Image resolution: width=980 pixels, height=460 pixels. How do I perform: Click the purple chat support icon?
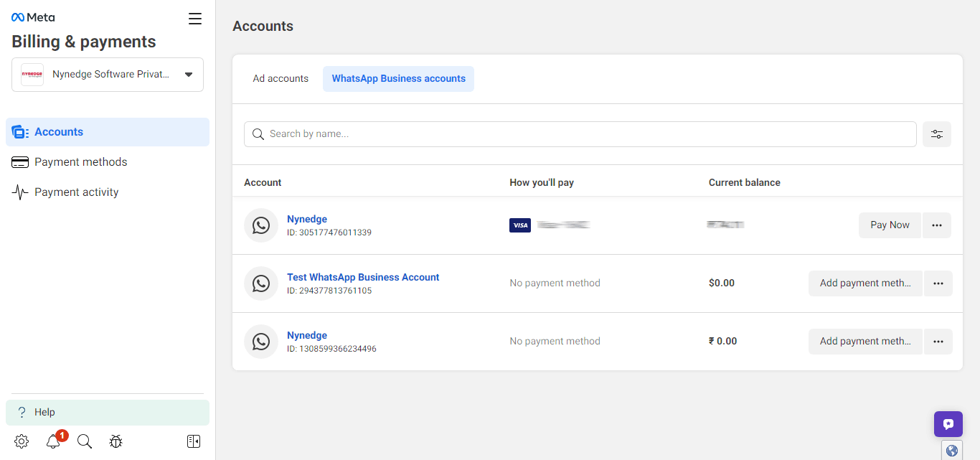click(x=948, y=424)
